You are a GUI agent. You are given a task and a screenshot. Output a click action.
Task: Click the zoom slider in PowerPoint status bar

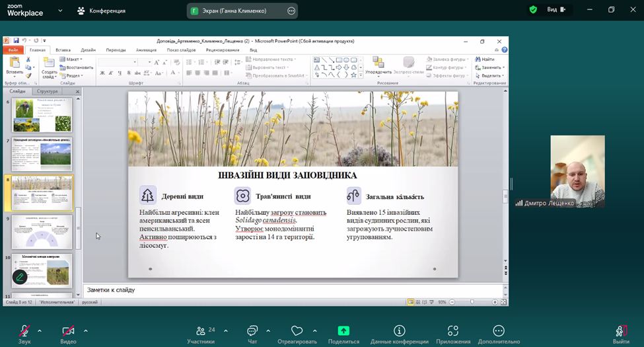(x=472, y=302)
